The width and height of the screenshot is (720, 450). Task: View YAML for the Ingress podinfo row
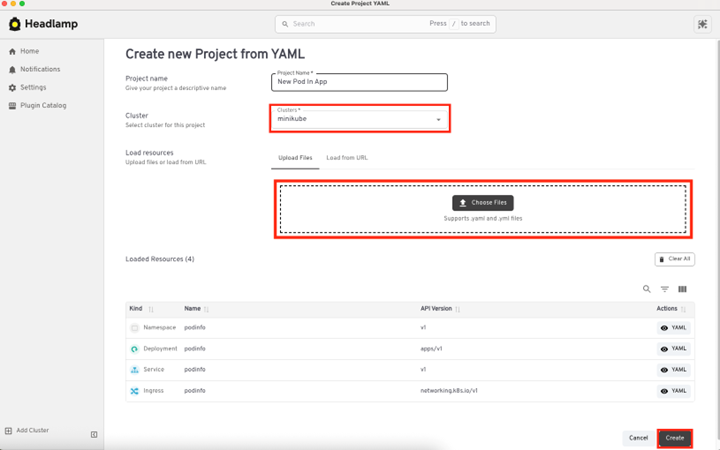click(674, 391)
